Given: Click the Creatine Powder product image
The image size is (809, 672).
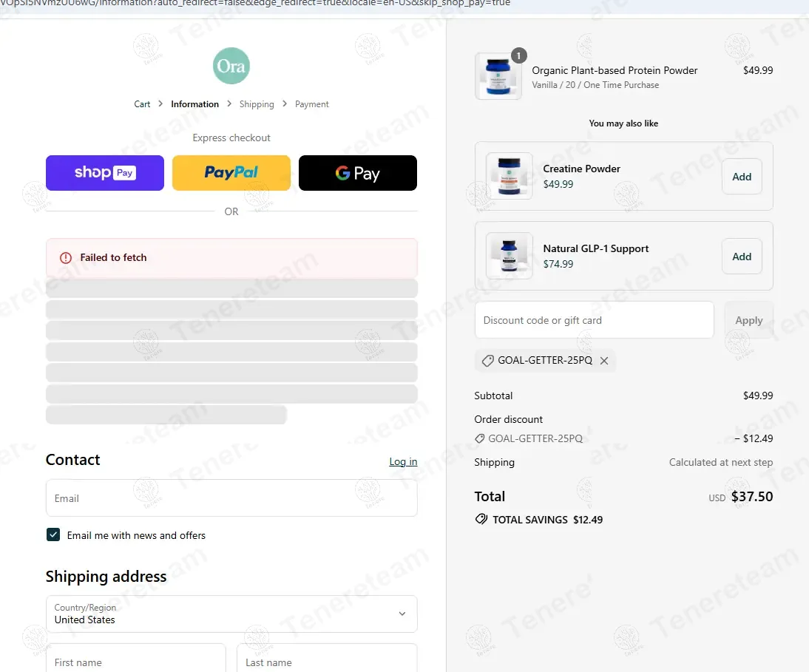Looking at the screenshot, I should tap(510, 176).
